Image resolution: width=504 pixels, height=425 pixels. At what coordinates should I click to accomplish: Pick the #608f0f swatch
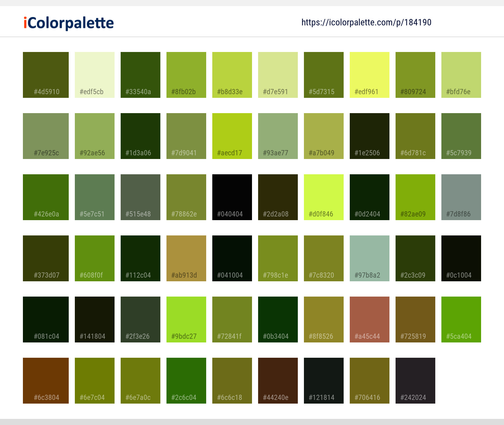click(95, 258)
